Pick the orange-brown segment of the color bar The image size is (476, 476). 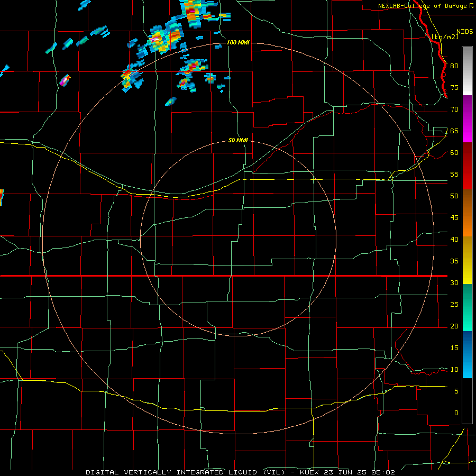pyautogui.click(x=467, y=213)
